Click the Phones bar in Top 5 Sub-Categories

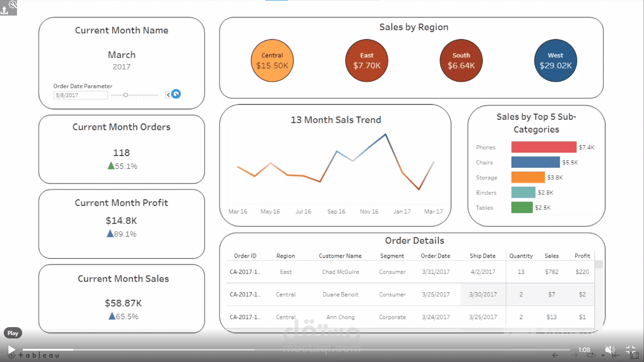(x=544, y=147)
